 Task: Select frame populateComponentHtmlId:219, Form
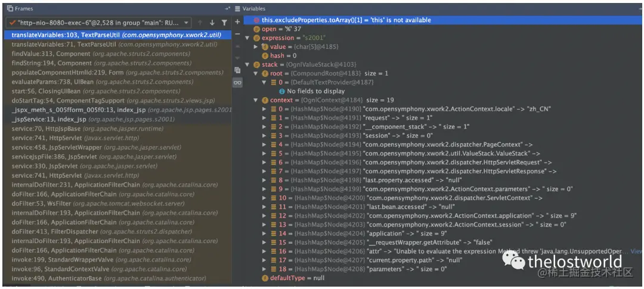[x=118, y=73]
